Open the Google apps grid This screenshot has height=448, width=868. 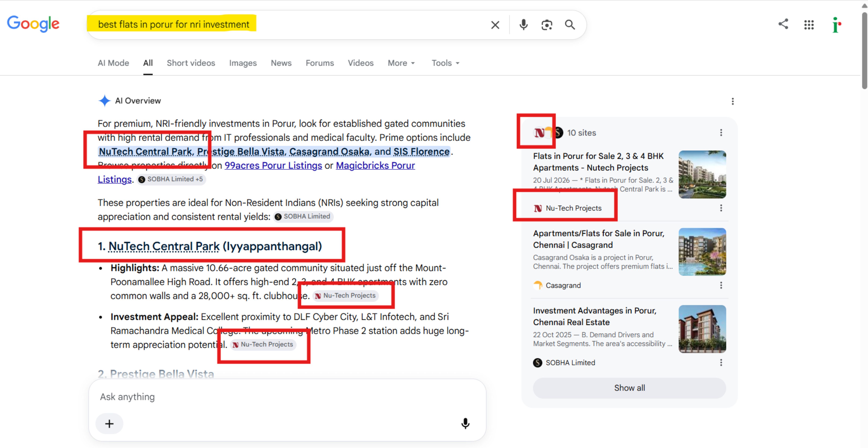pyautogui.click(x=809, y=25)
